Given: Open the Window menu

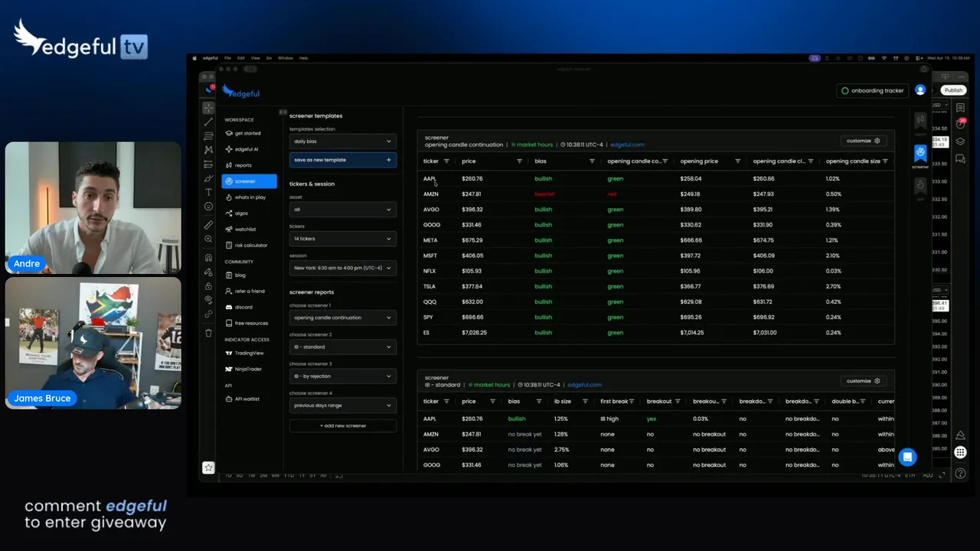Looking at the screenshot, I should (x=286, y=58).
